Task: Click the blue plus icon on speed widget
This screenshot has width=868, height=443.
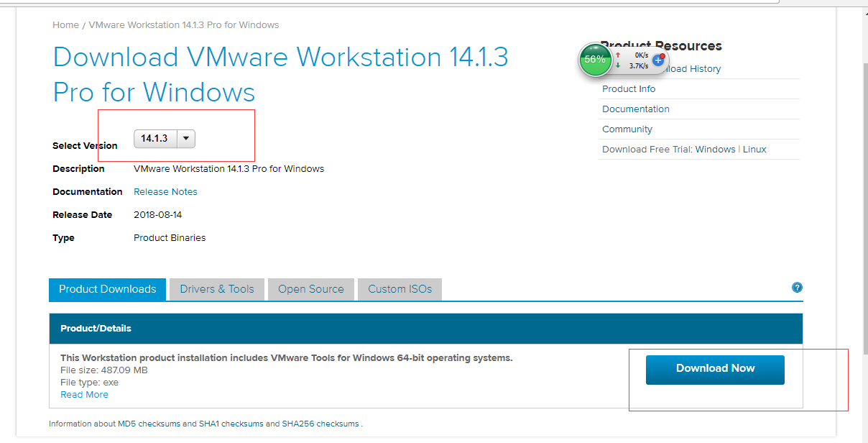Action: pyautogui.click(x=657, y=61)
